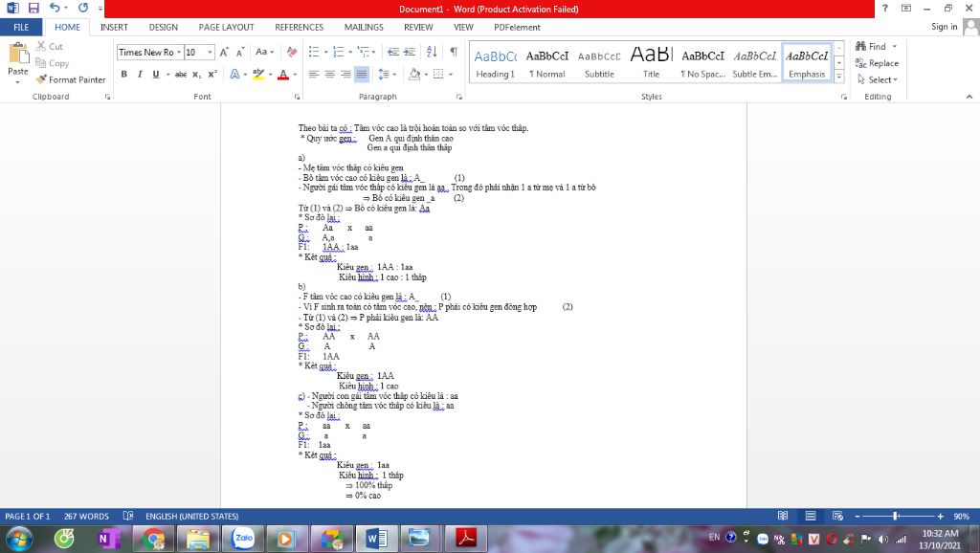Image resolution: width=980 pixels, height=553 pixels.
Task: Toggle superscript formatting
Action: pyautogui.click(x=212, y=75)
